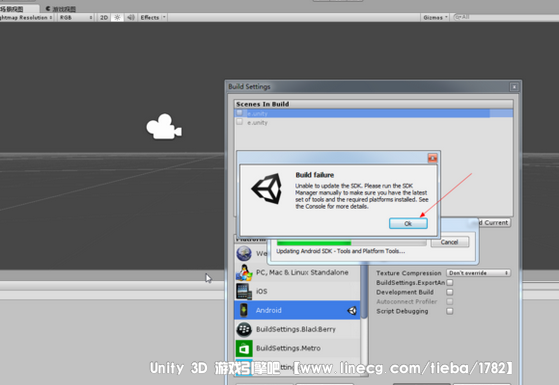
Task: Enable the Development Build checkbox
Action: point(450,292)
